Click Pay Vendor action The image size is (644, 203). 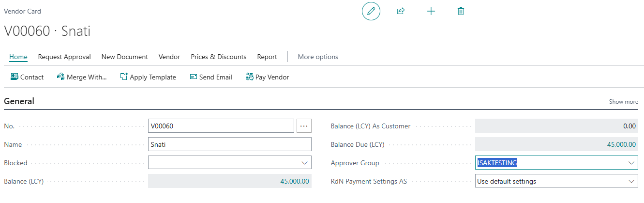tap(267, 77)
